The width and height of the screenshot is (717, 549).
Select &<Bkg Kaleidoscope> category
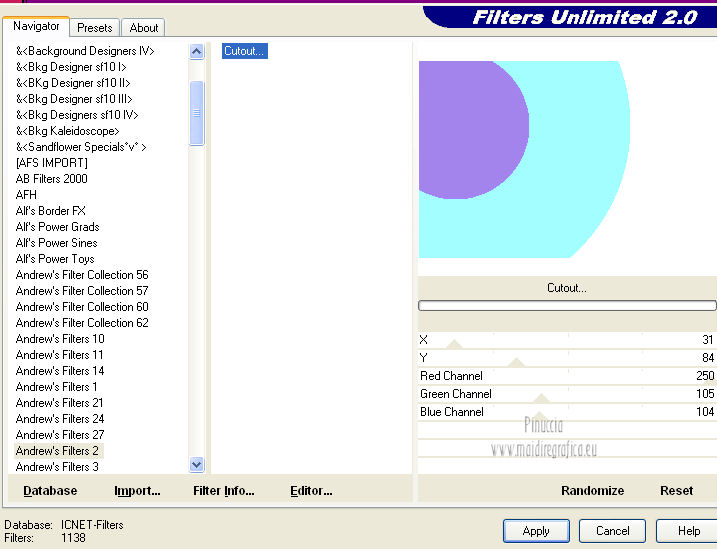68,131
